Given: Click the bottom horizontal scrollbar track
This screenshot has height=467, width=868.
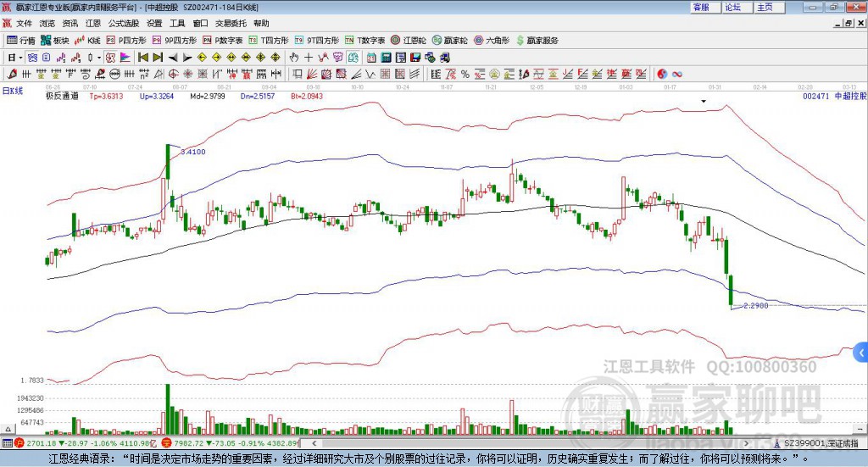Looking at the screenshot, I should (509, 443).
